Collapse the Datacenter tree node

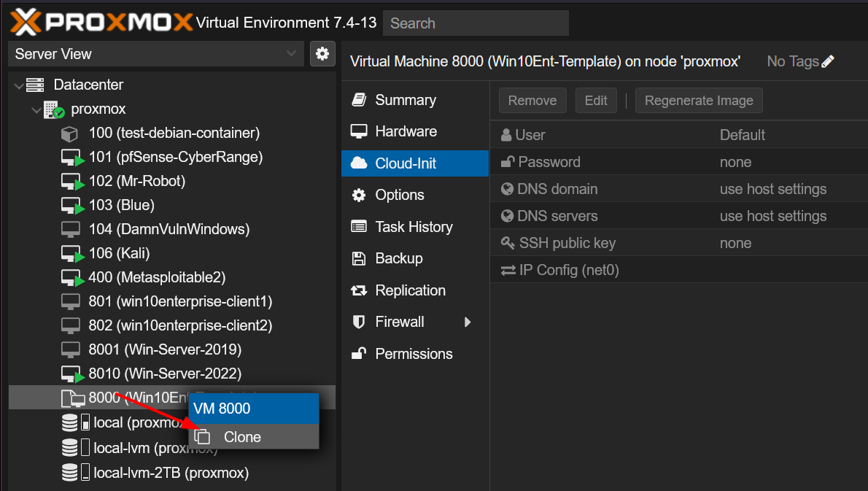18,85
